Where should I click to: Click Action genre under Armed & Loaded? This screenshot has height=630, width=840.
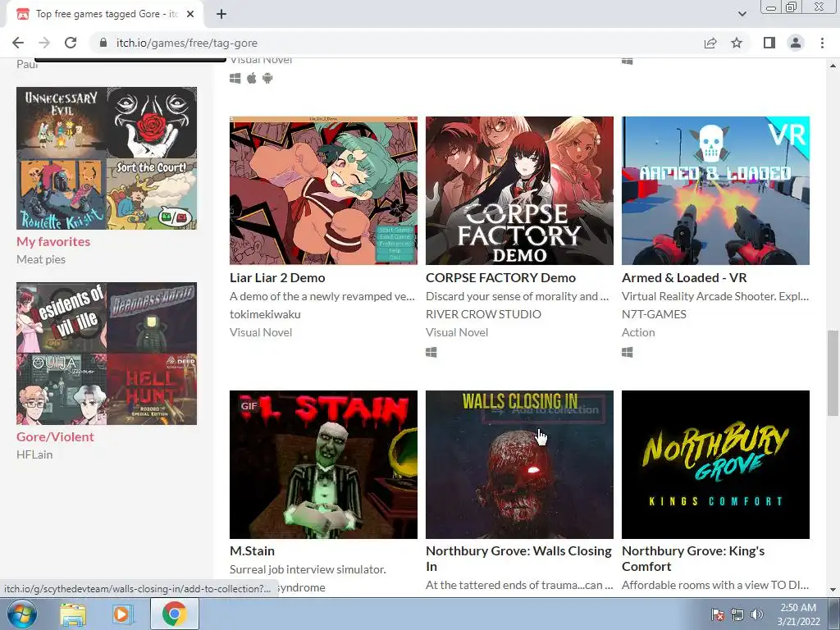pyautogui.click(x=638, y=333)
